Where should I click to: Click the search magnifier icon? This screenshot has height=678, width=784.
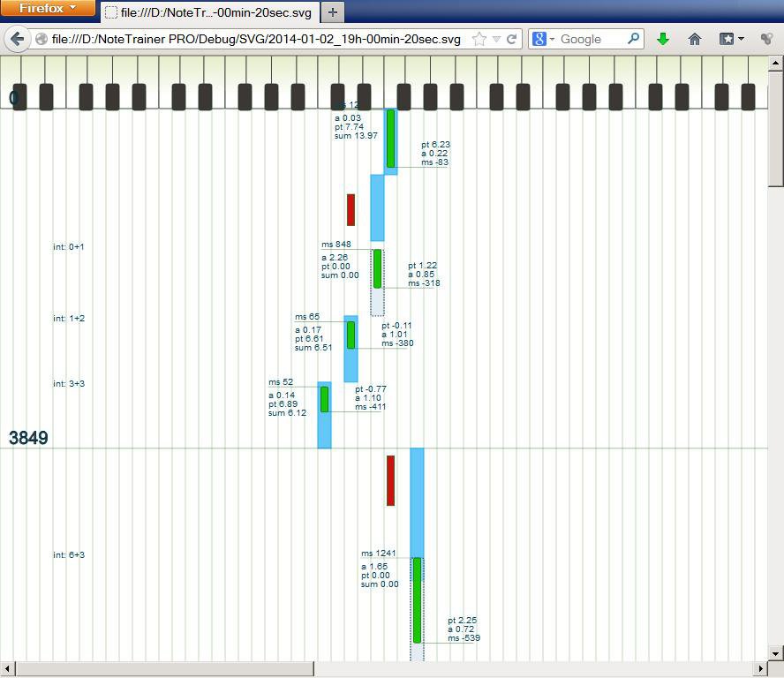[x=633, y=39]
